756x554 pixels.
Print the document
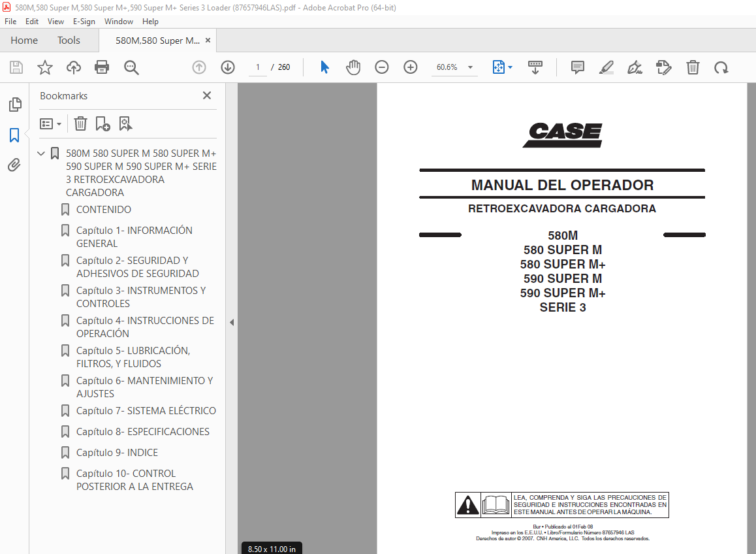[102, 67]
